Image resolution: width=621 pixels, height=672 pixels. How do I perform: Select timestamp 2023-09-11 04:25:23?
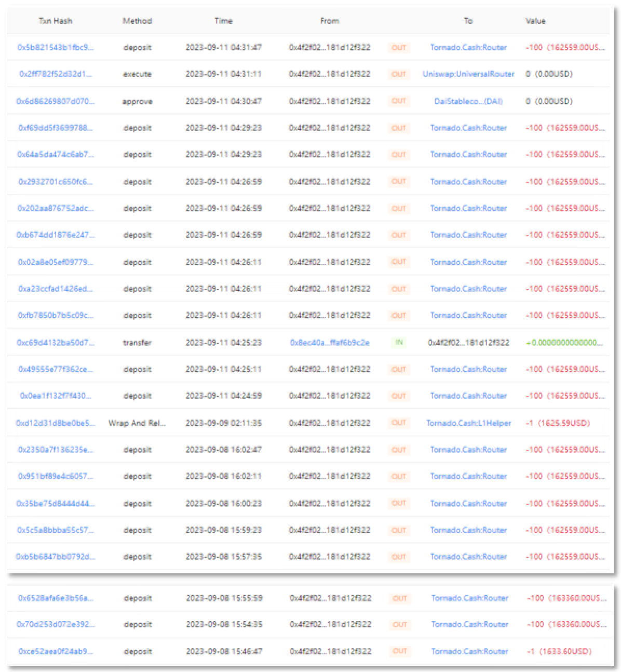(223, 342)
